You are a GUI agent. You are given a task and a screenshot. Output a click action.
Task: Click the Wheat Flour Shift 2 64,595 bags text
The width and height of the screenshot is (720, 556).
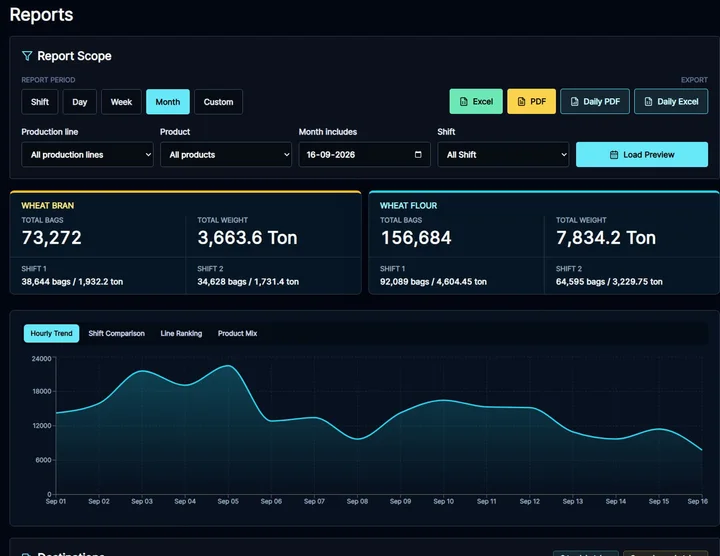pos(609,281)
